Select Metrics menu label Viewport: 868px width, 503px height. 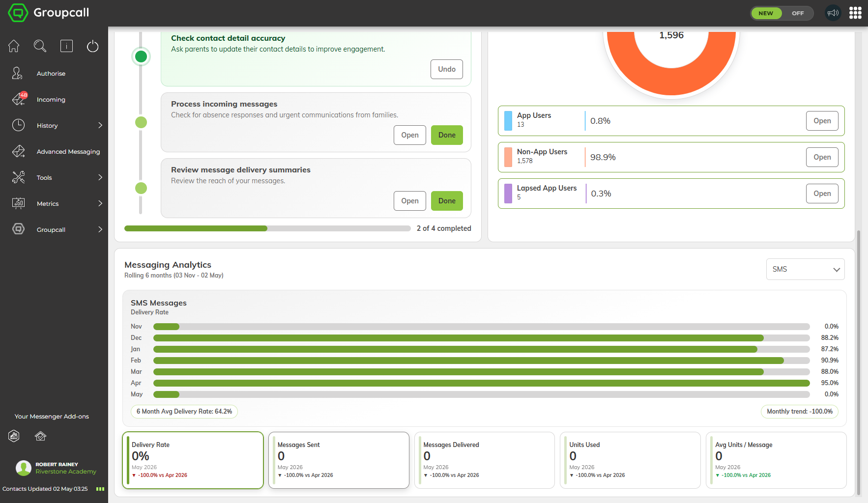point(48,204)
